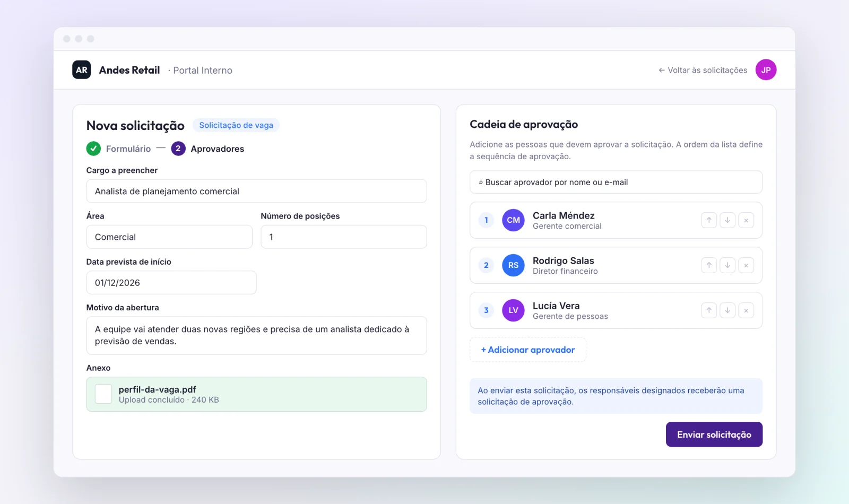Click the Solicitação de vaga tag
The height and width of the screenshot is (504, 849).
point(236,125)
